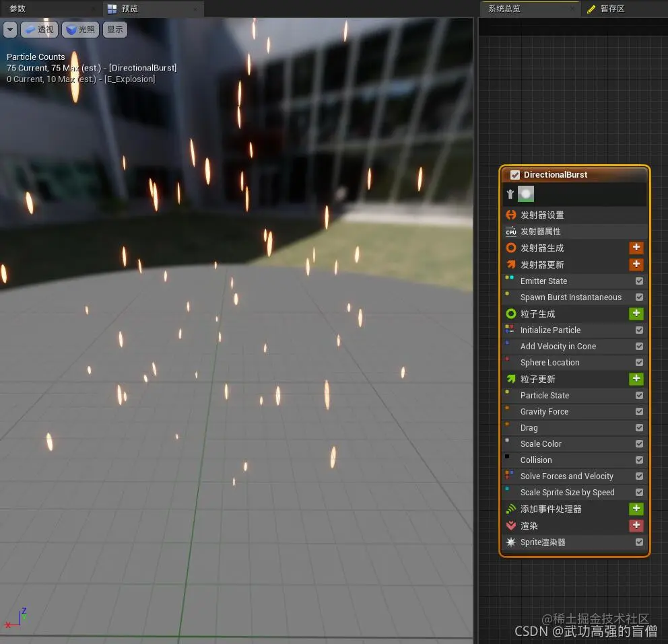This screenshot has height=644, width=668.
Task: Disable the Particle State checkbox
Action: click(639, 396)
